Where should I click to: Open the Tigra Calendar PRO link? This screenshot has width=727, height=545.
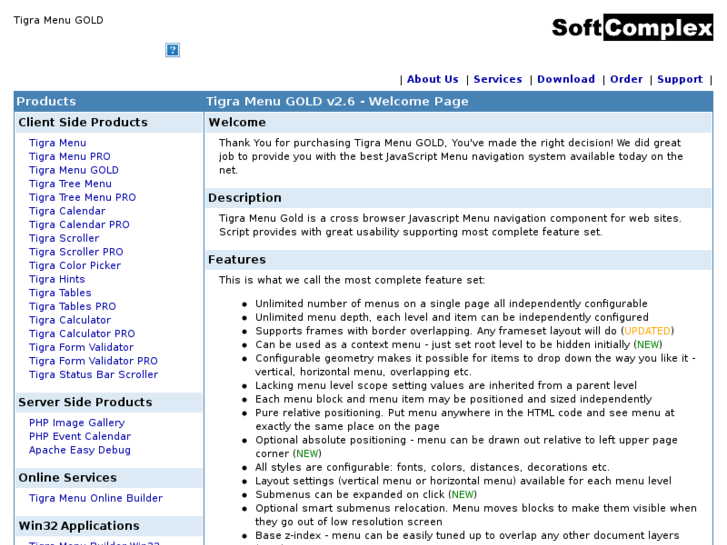(79, 224)
